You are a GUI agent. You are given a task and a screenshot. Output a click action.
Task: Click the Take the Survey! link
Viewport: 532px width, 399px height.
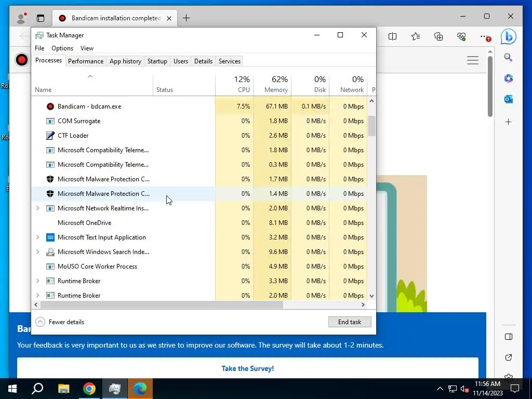click(248, 368)
